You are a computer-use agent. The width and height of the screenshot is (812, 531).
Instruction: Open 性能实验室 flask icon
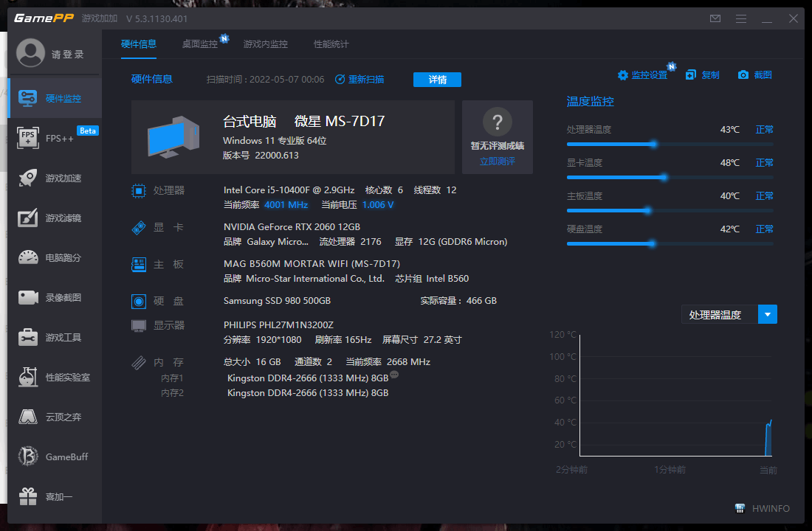(28, 378)
